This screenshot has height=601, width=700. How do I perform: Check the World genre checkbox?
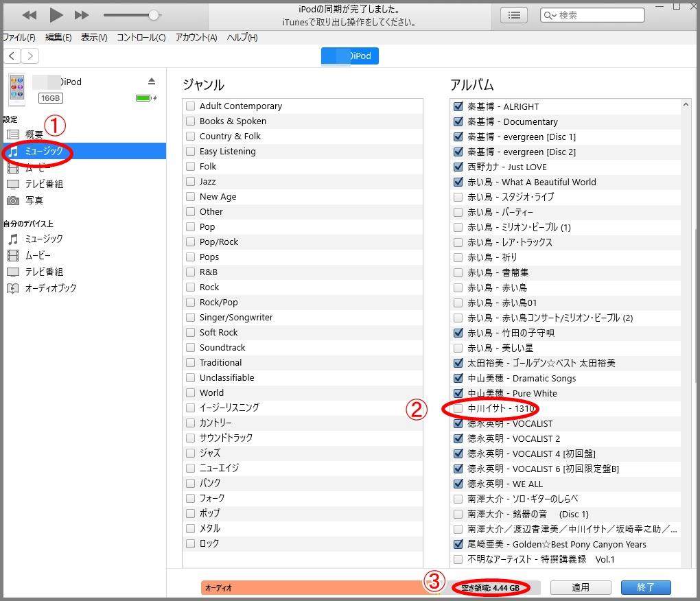click(191, 392)
